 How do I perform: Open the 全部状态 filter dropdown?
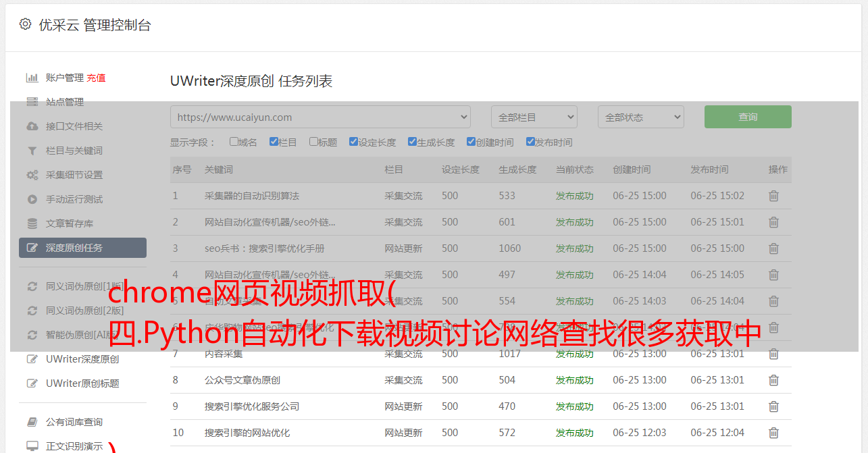(x=640, y=117)
